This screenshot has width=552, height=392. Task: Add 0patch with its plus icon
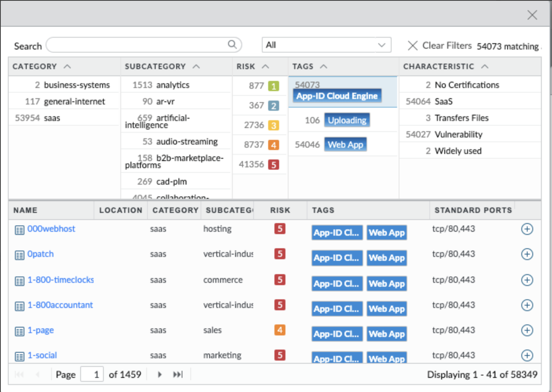pos(527,254)
